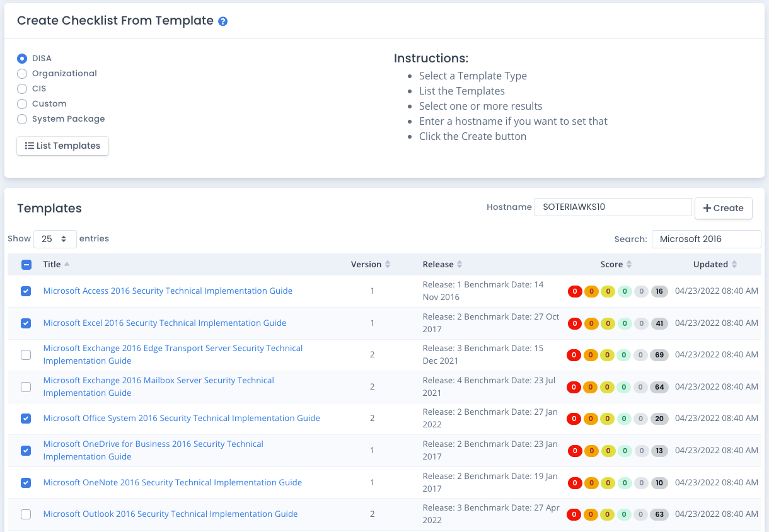Click the Search field containing Microsoft 2016
This screenshot has height=532, width=769.
click(706, 239)
